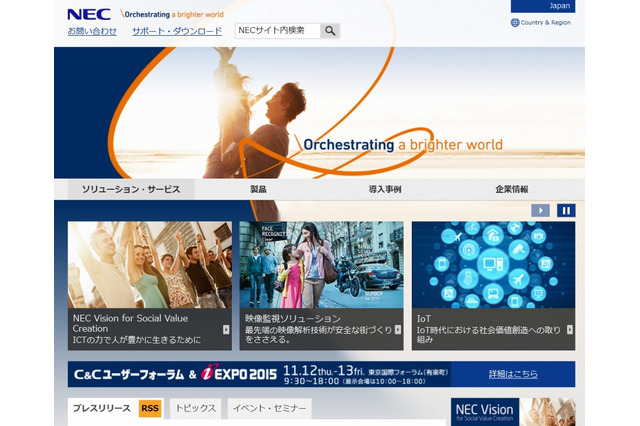The image size is (640, 426).
Task: Switch to the イベント・セミナー tab
Action: 269,408
